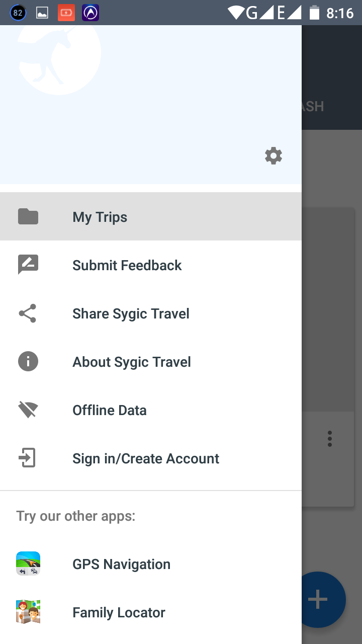Tap the Family Locator app link
362x644 pixels.
click(119, 612)
